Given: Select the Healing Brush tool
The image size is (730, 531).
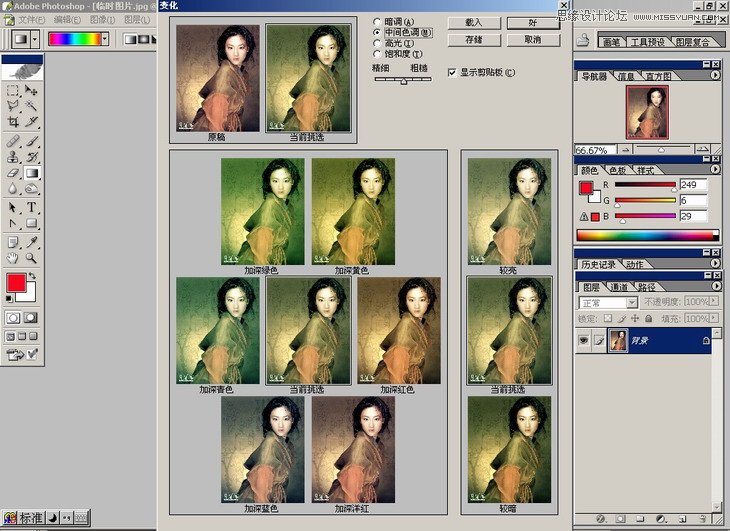Looking at the screenshot, I should (13, 141).
